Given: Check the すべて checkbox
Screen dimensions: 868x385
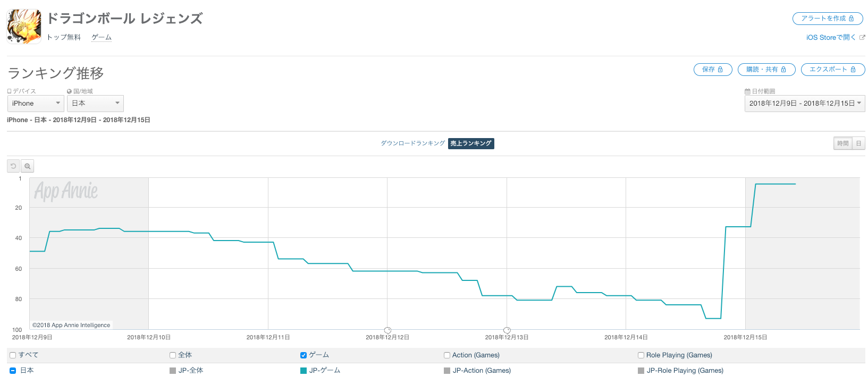Looking at the screenshot, I should tap(13, 355).
